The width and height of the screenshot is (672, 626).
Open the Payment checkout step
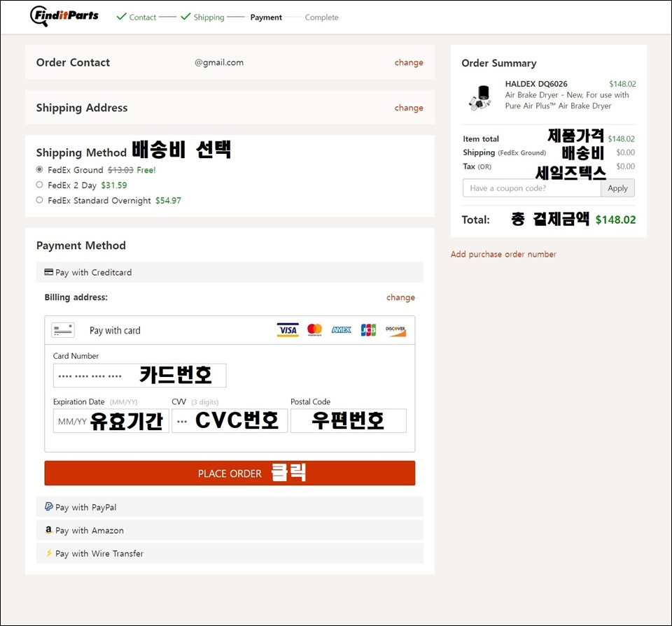[x=266, y=17]
